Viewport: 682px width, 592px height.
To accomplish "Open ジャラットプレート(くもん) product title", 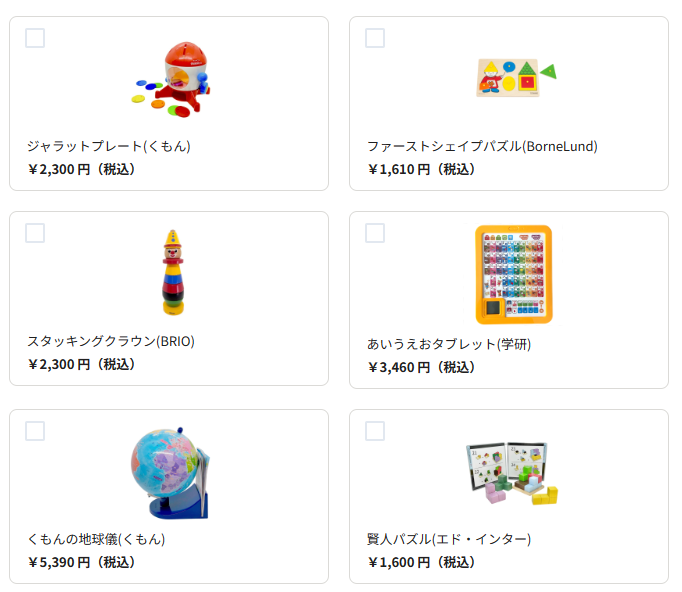I will [109, 146].
